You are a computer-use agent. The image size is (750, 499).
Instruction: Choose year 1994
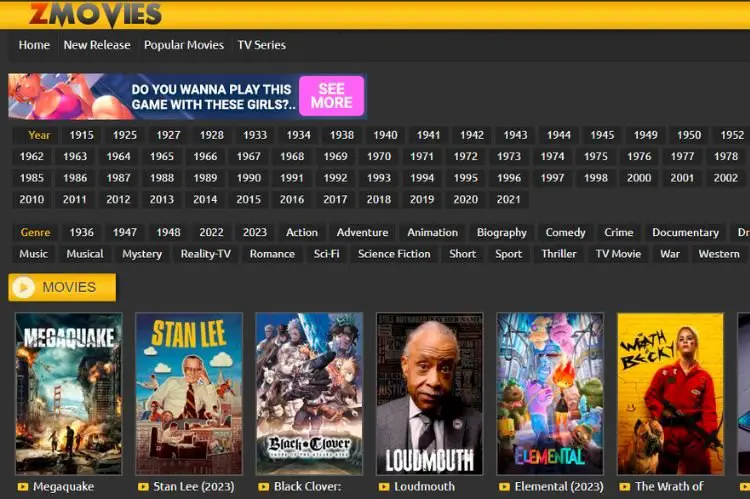tap(422, 178)
